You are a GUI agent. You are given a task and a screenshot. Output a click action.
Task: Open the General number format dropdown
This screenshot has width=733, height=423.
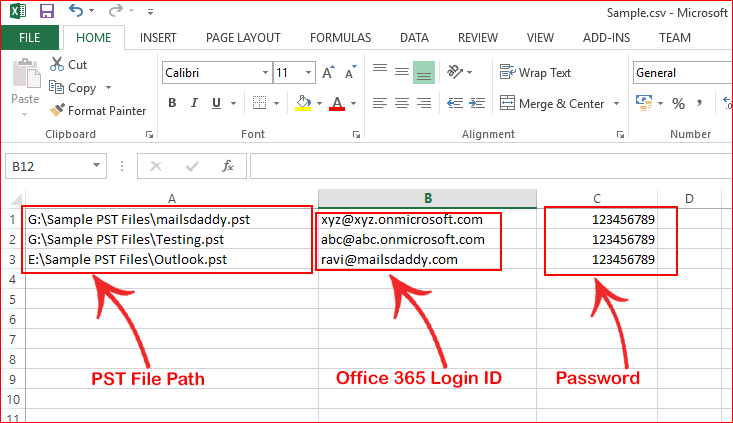tap(683, 72)
